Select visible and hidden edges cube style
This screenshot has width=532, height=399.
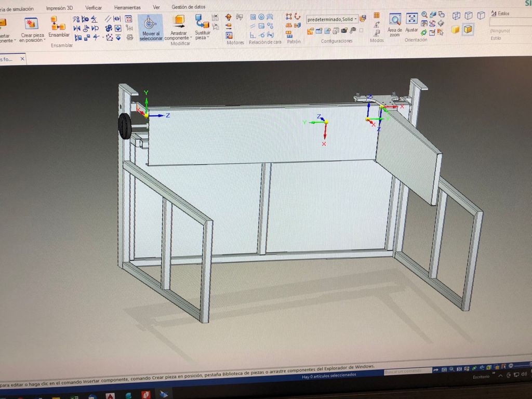click(x=469, y=16)
